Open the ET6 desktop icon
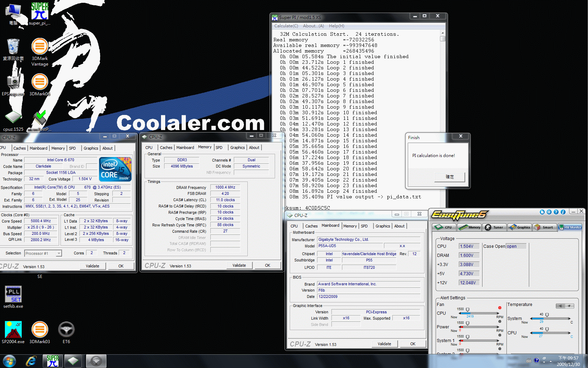Image resolution: width=588 pixels, height=368 pixels. pyautogui.click(x=66, y=332)
